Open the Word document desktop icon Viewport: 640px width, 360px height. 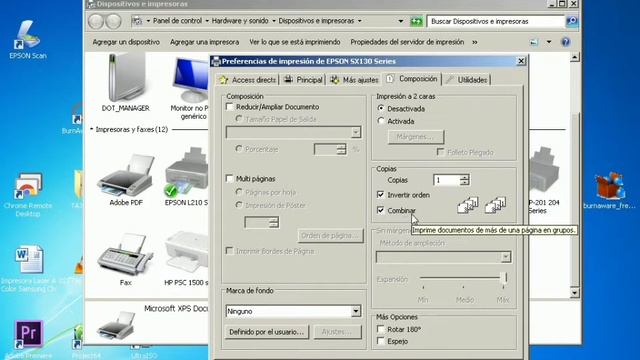coord(29,267)
